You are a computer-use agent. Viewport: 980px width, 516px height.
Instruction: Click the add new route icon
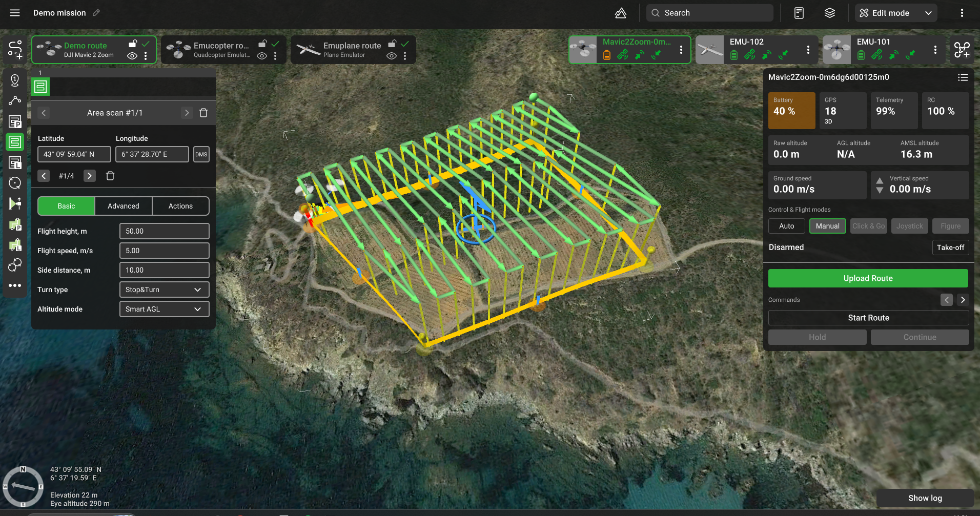[15, 49]
